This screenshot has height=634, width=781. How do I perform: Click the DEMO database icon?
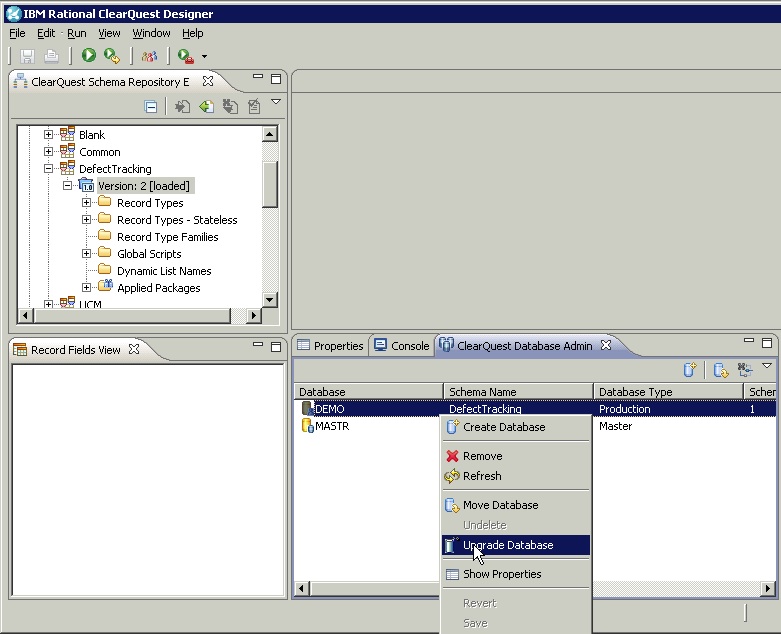click(x=307, y=408)
